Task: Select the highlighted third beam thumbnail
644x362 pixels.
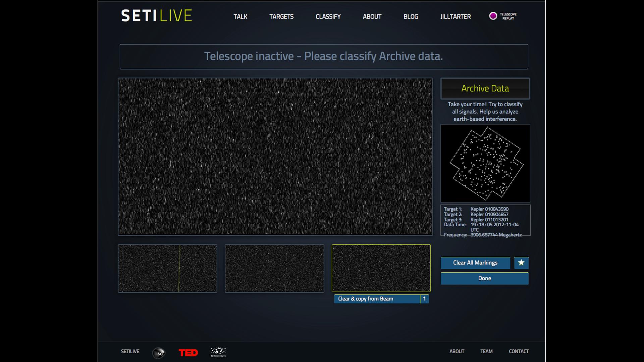Action: tap(381, 268)
